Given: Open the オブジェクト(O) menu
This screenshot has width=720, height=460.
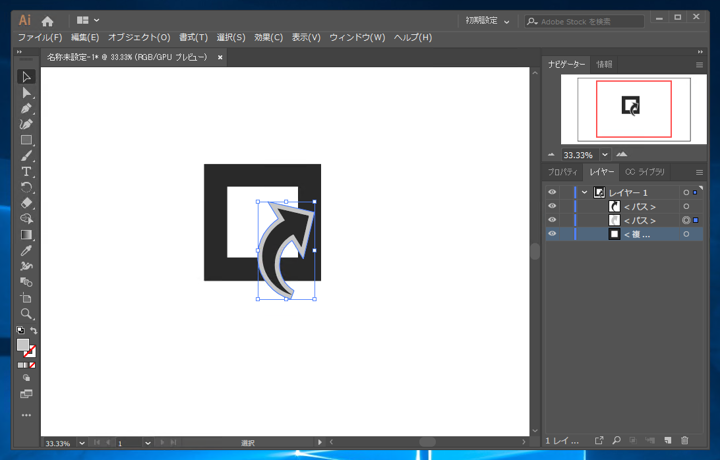Looking at the screenshot, I should [139, 37].
